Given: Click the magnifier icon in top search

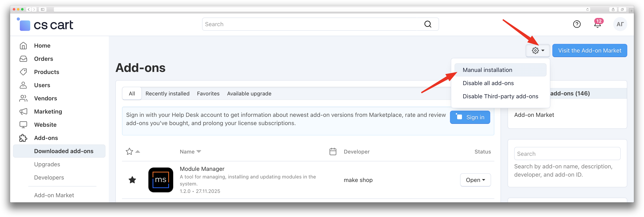Looking at the screenshot, I should [427, 24].
